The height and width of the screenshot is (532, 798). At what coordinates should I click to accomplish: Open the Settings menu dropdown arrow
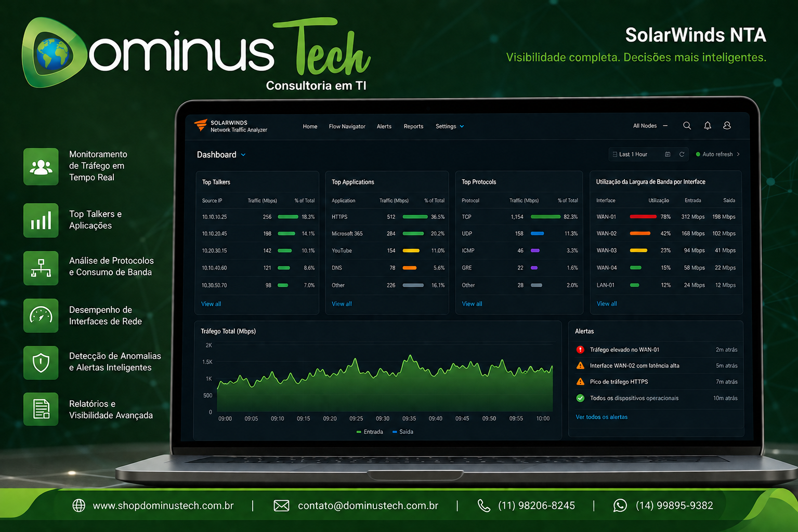[x=462, y=126]
